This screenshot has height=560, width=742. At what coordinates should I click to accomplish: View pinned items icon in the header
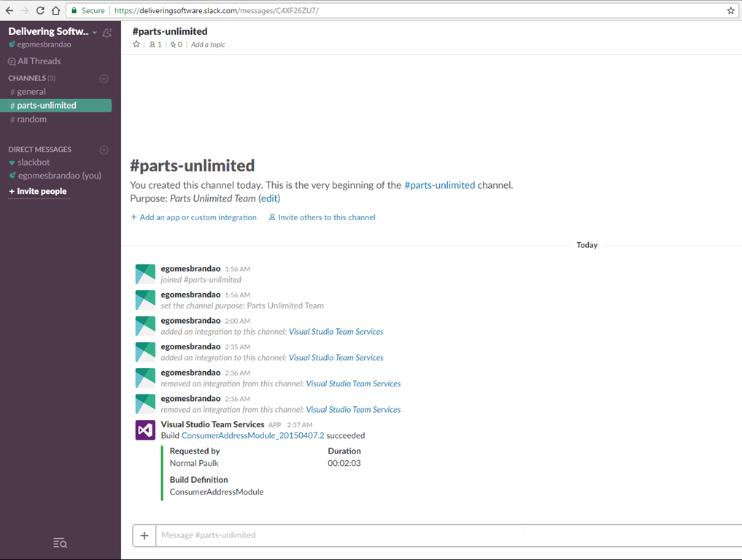[177, 44]
